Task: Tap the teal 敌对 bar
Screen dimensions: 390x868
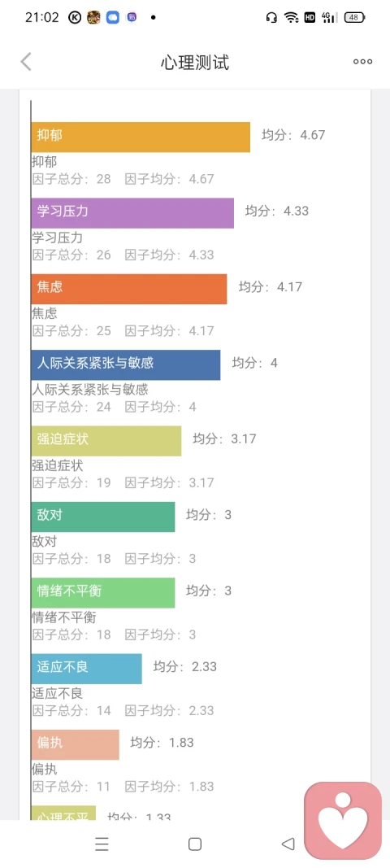Action: point(103,517)
